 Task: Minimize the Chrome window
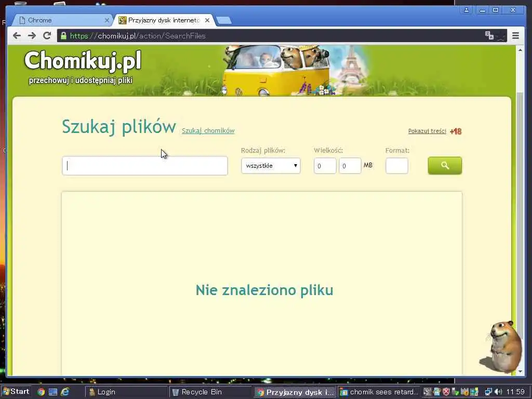tap(482, 10)
